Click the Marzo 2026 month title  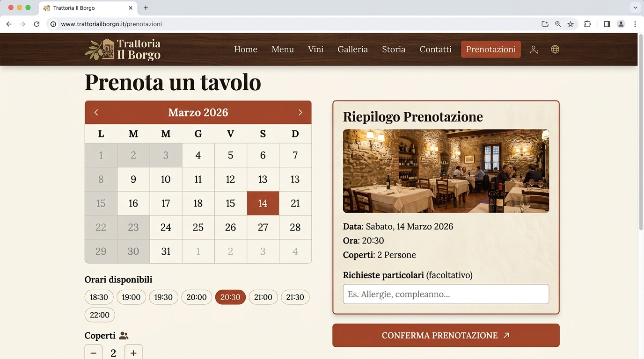(198, 113)
